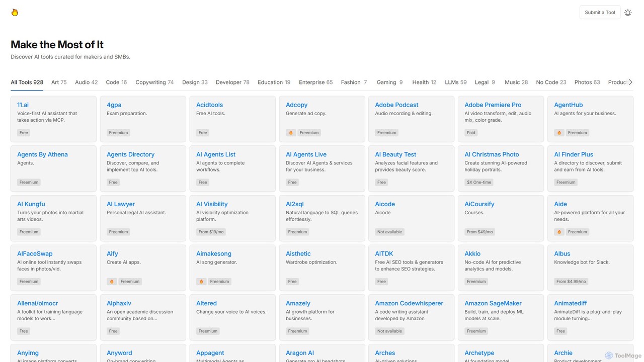Open the AI Visibility listing
Image resolution: width=644 pixels, height=362 pixels.
212,204
